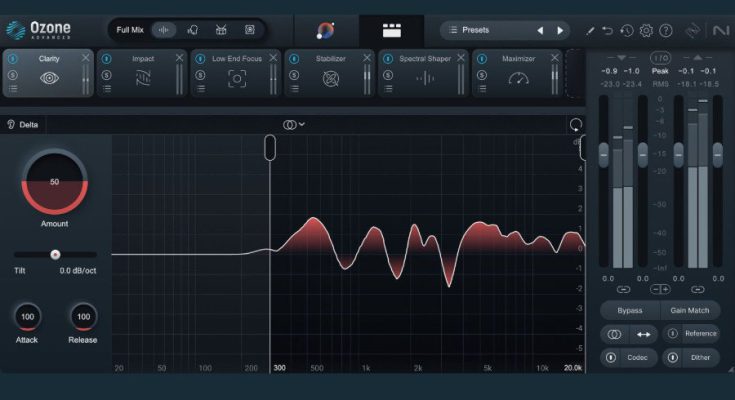Click the undo history icon

(625, 31)
